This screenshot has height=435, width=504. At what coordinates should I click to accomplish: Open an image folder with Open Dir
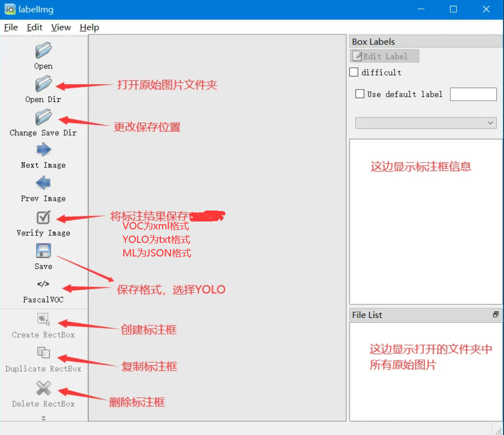coord(44,84)
